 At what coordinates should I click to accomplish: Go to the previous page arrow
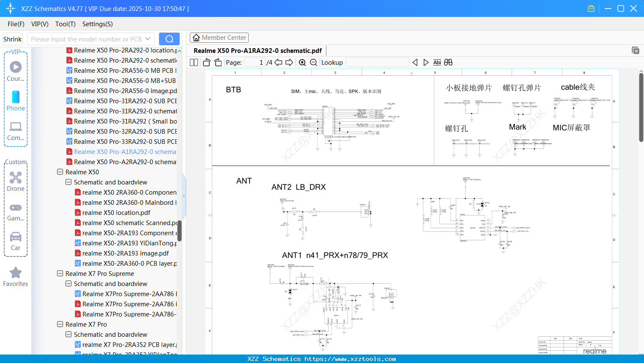[x=278, y=63]
